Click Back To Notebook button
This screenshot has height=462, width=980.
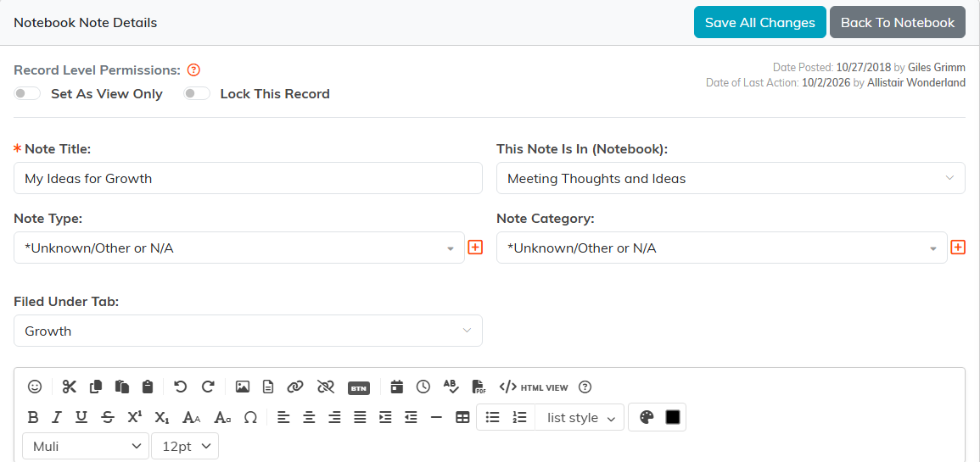[898, 23]
